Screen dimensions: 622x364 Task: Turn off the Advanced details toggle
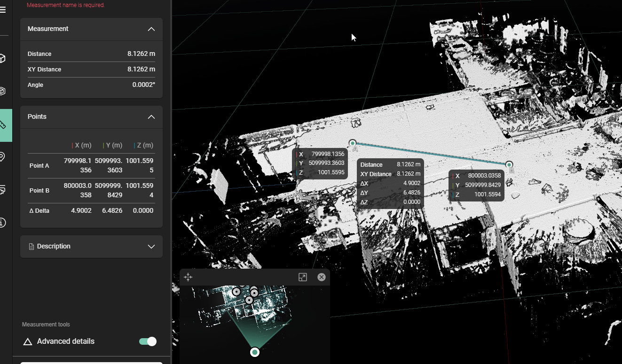click(x=148, y=341)
